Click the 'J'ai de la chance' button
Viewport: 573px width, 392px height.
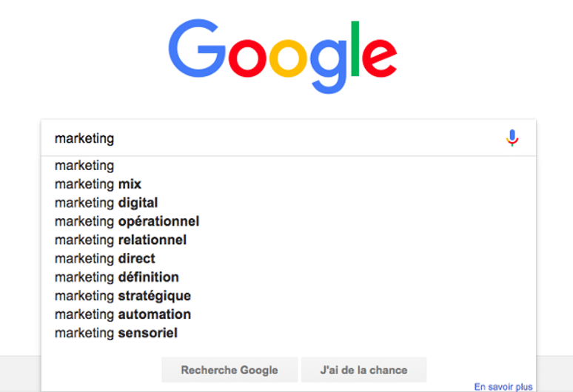click(x=363, y=370)
